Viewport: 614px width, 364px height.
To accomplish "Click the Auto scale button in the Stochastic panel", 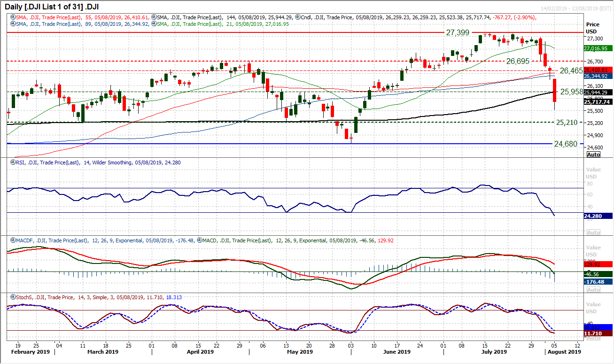I will pyautogui.click(x=593, y=337).
